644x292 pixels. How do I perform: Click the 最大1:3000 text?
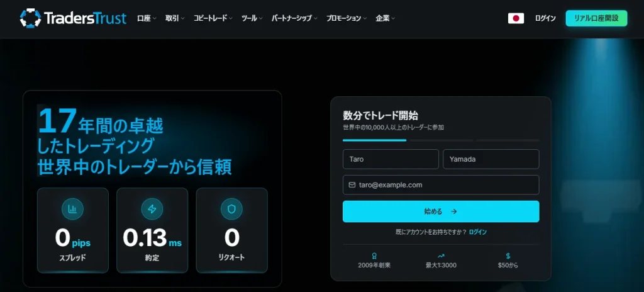pyautogui.click(x=441, y=266)
